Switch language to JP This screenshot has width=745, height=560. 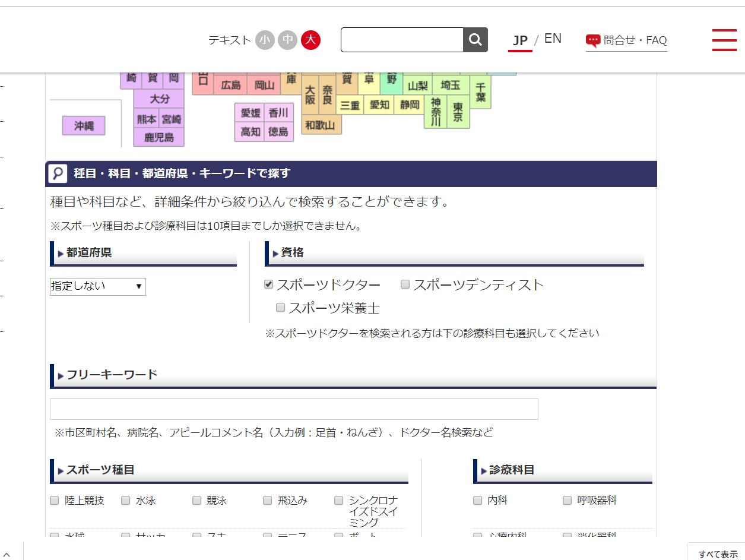coord(520,40)
